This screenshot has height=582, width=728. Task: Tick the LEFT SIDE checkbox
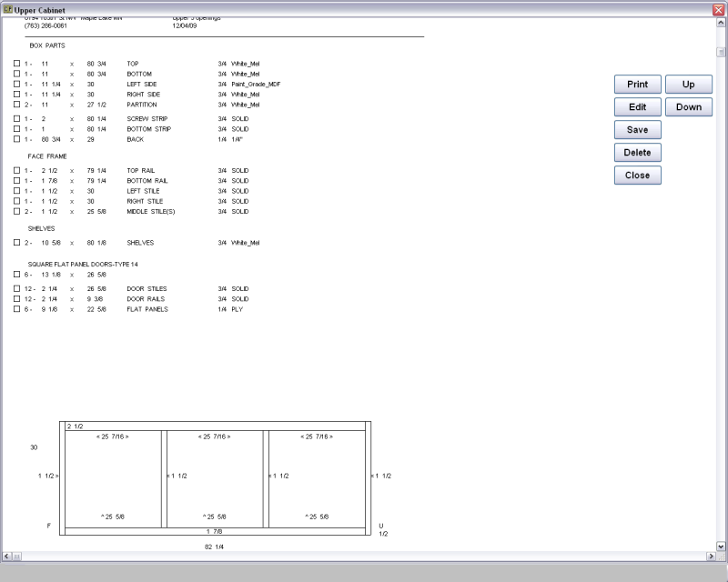(x=16, y=84)
